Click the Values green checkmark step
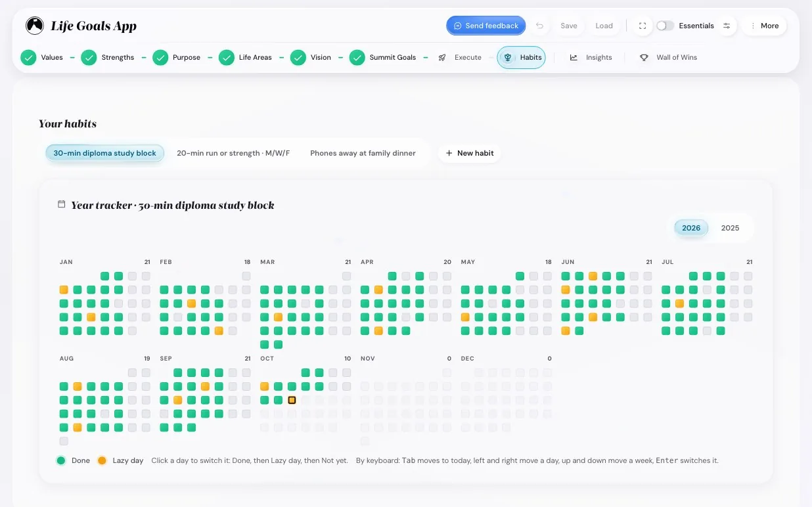The width and height of the screenshot is (812, 507). [28, 58]
